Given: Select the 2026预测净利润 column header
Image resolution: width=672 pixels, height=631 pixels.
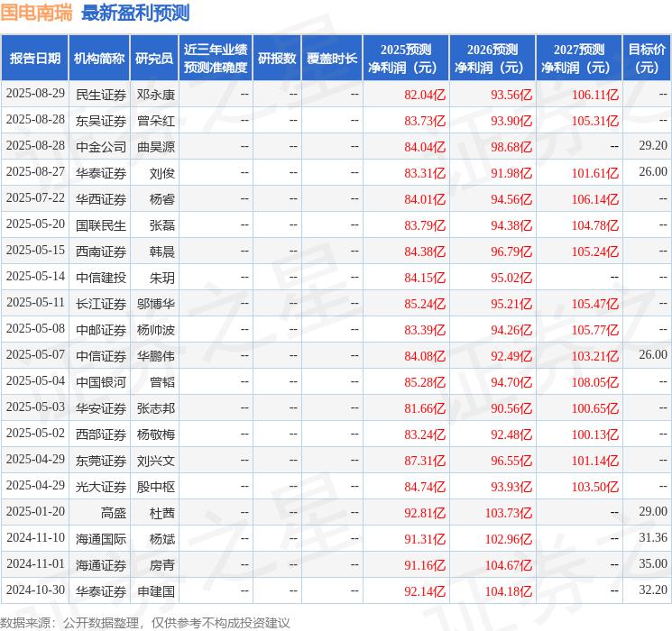Looking at the screenshot, I should pos(492,59).
